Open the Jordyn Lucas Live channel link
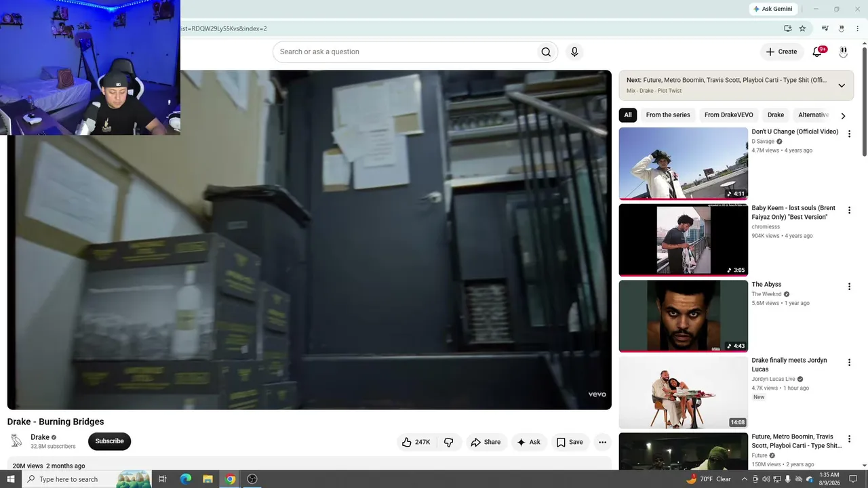This screenshot has height=488, width=868. pos(773,379)
